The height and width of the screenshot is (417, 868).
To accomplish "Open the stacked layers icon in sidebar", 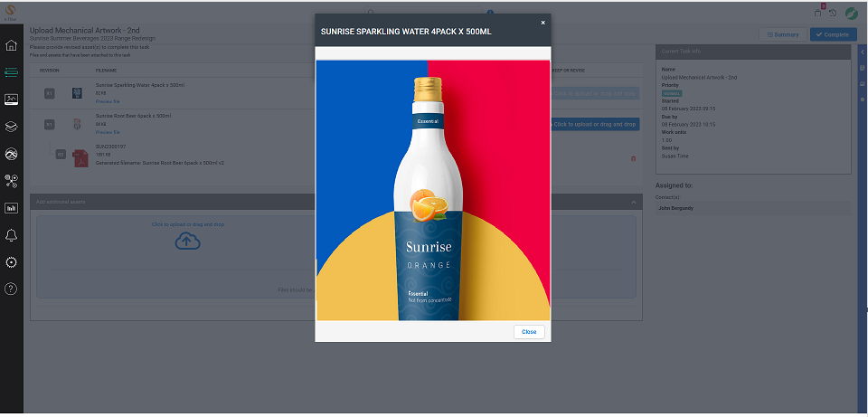I will click(11, 127).
